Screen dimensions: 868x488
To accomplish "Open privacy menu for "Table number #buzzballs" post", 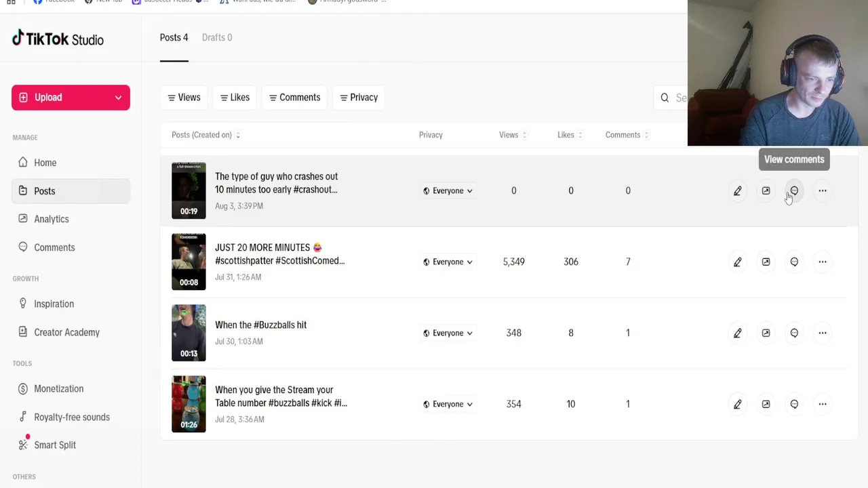I will pyautogui.click(x=448, y=404).
